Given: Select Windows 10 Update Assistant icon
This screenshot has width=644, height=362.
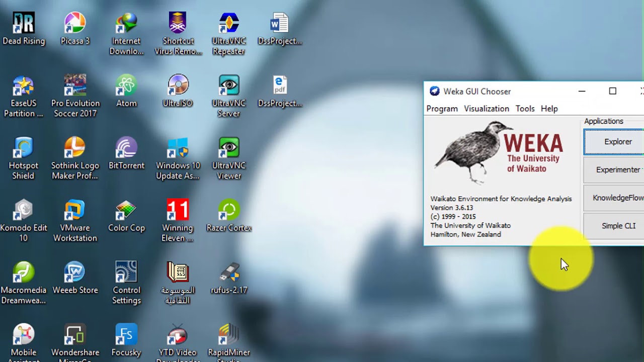Looking at the screenshot, I should pos(178,159).
